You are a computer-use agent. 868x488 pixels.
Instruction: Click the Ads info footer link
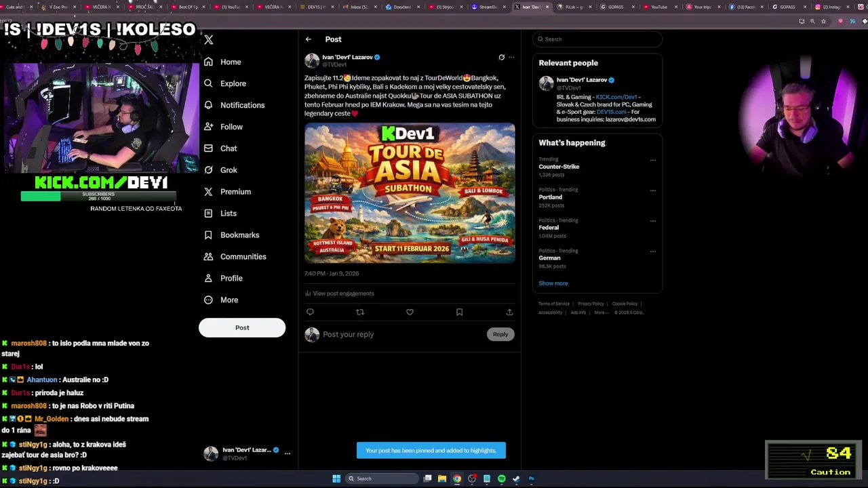pyautogui.click(x=578, y=312)
